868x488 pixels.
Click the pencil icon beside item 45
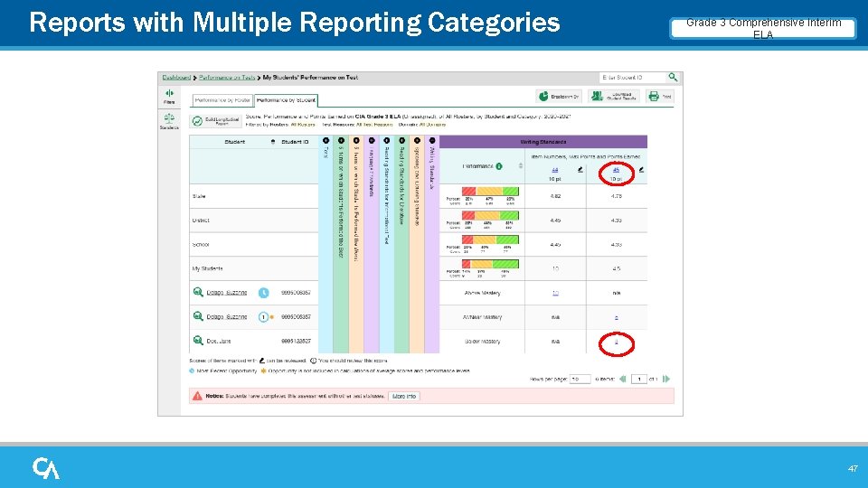point(641,170)
